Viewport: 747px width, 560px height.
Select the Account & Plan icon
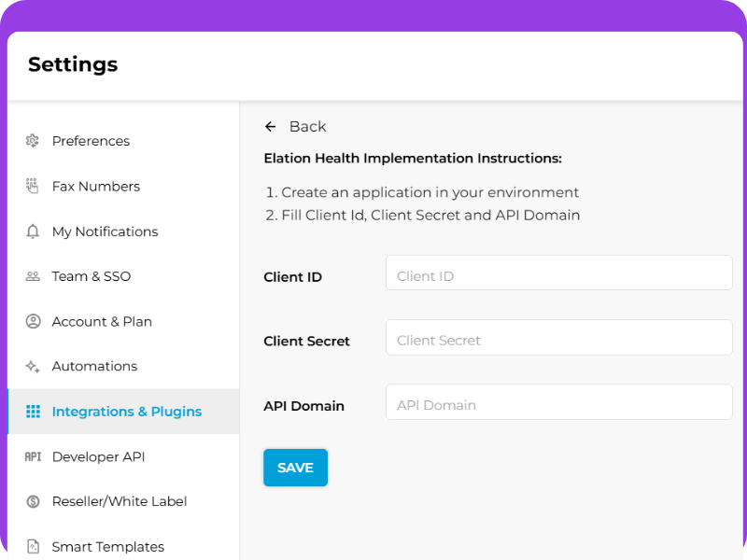coord(33,321)
